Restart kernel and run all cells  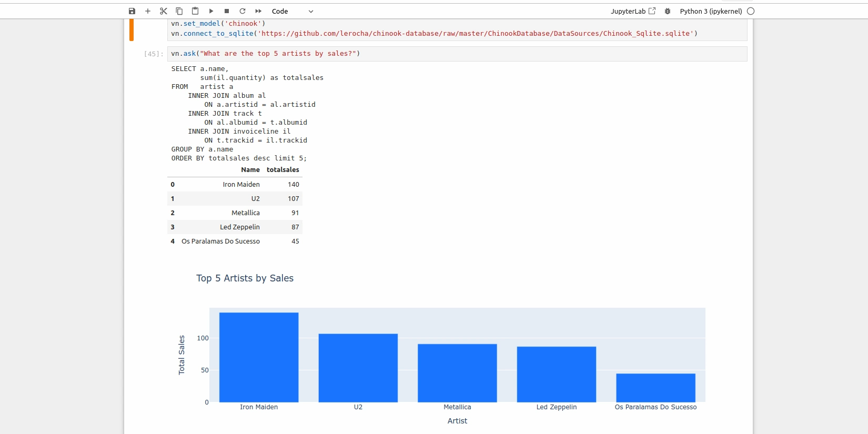tap(258, 11)
